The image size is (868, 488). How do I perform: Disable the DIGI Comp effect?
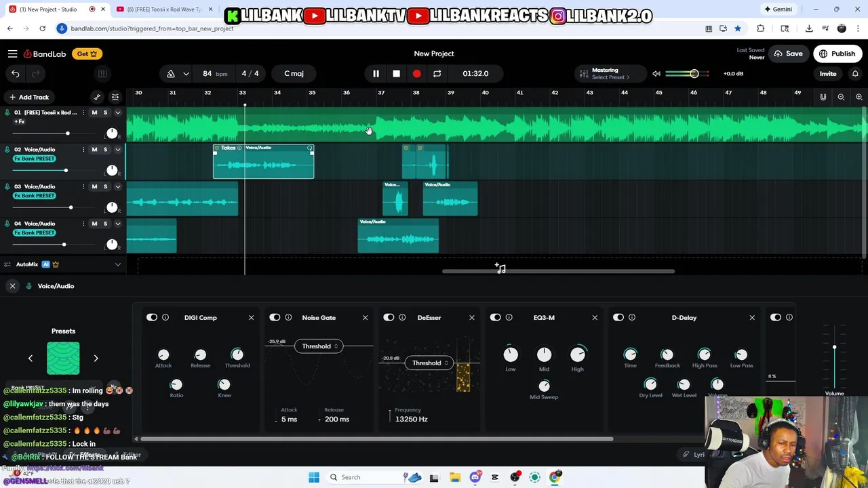(152, 317)
